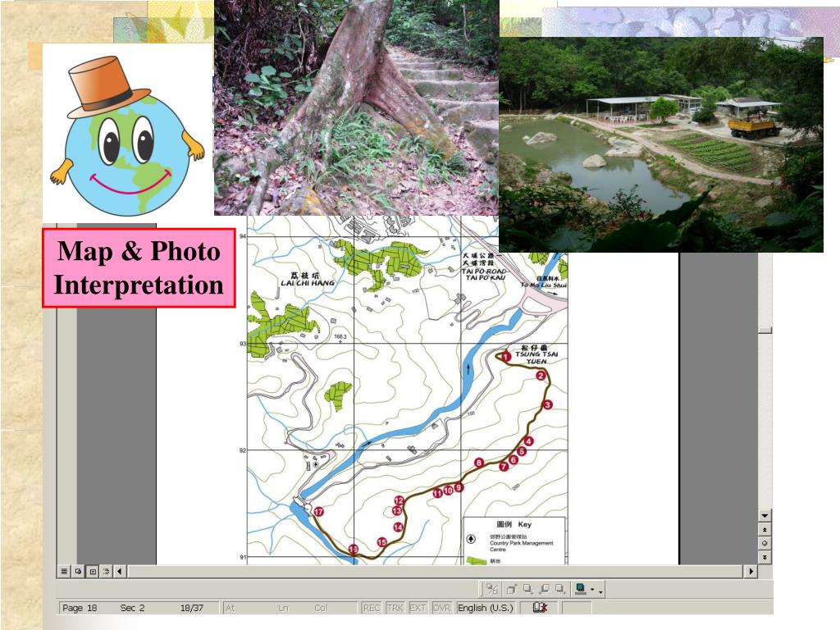This screenshot has height=630, width=840.
Task: Click trail marker 8 on the map
Action: pyautogui.click(x=479, y=463)
